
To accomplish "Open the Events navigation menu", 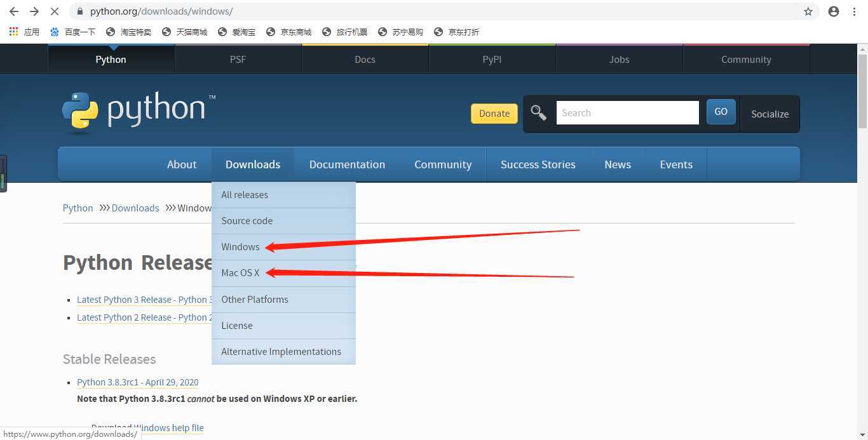I will pyautogui.click(x=676, y=164).
